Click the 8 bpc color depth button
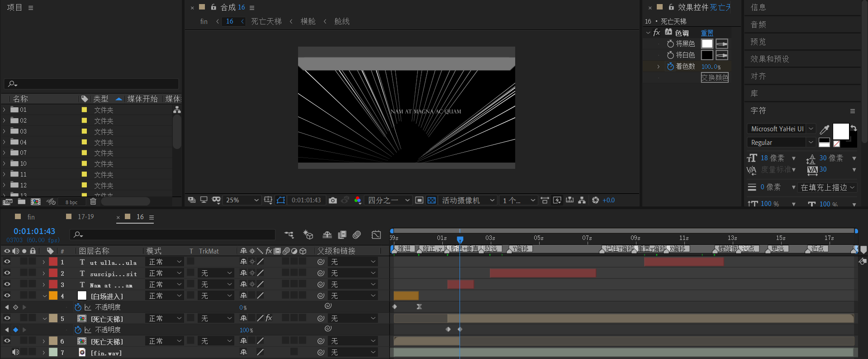This screenshot has height=359, width=868. 71,202
